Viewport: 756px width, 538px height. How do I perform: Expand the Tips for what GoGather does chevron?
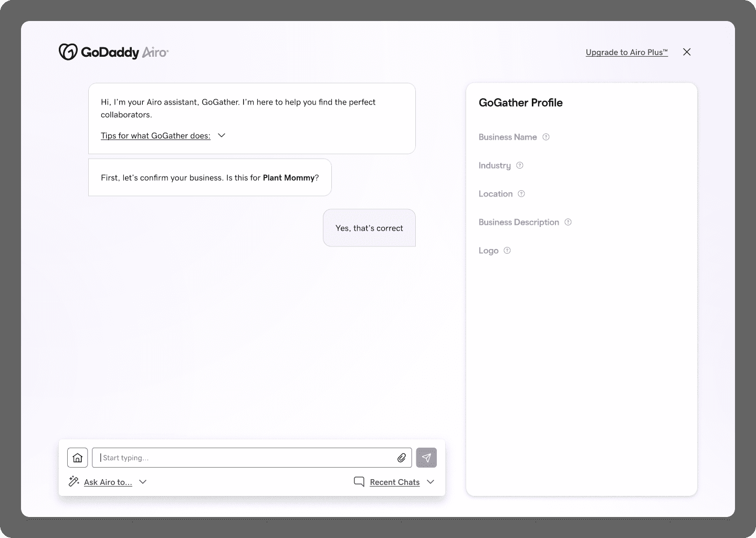pos(222,136)
